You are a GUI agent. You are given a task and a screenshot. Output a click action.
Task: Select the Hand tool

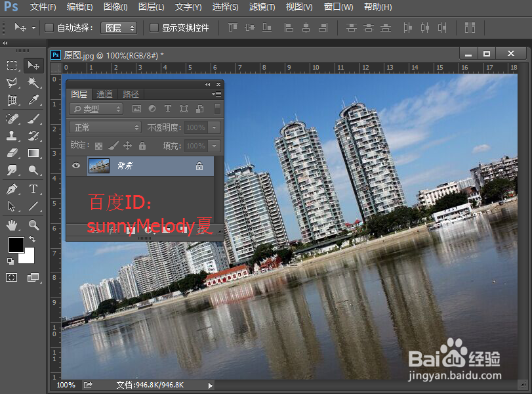[12, 225]
